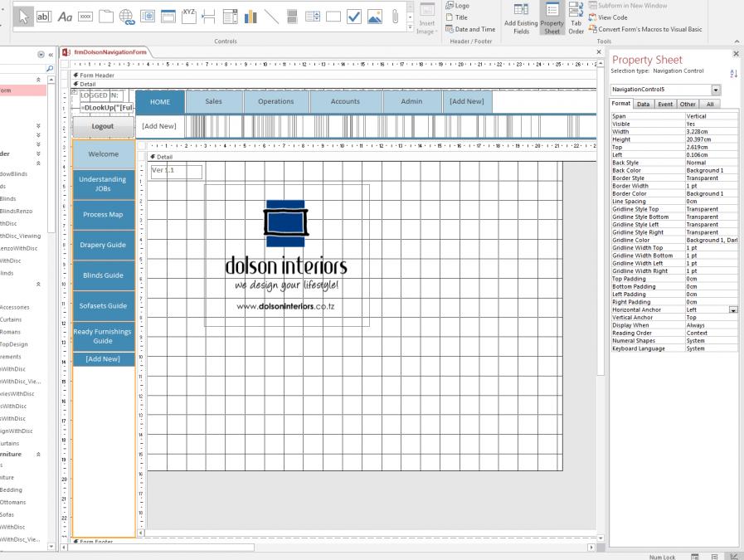Select the Drapery Guide navigation button
The height and width of the screenshot is (560, 744).
(x=103, y=245)
